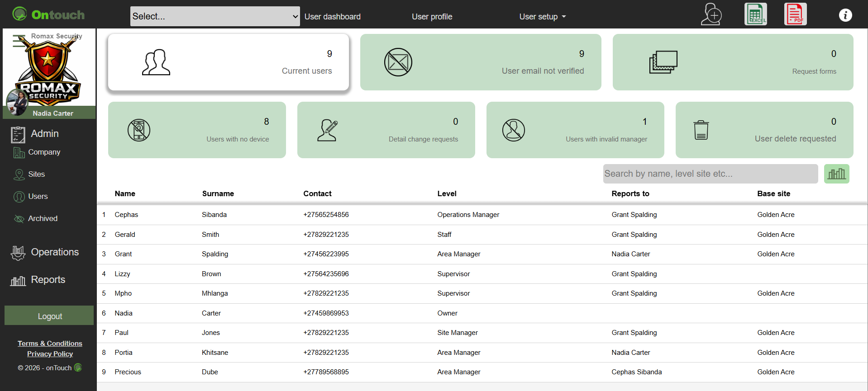
Task: Open the Users with no device card
Action: 197,130
